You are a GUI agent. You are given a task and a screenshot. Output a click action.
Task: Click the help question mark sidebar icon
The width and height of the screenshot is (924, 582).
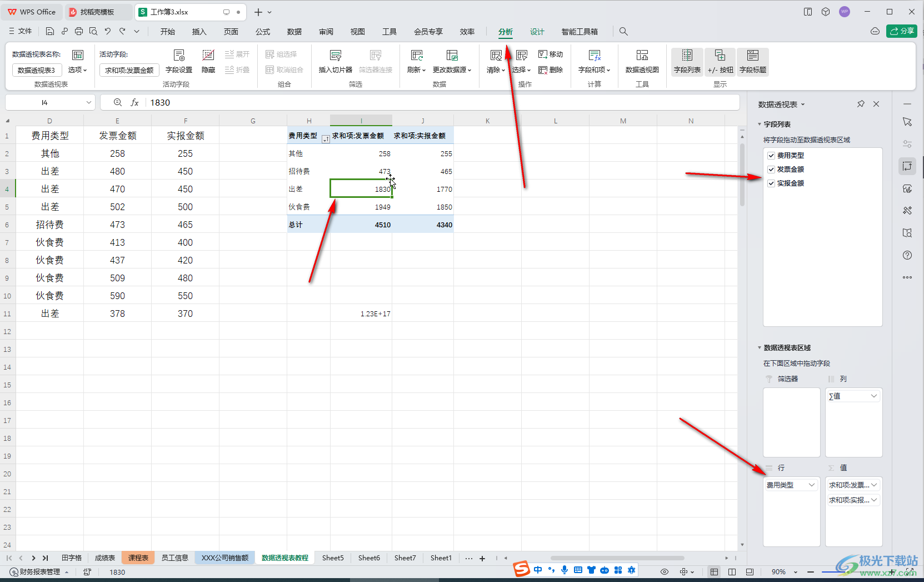click(x=907, y=255)
